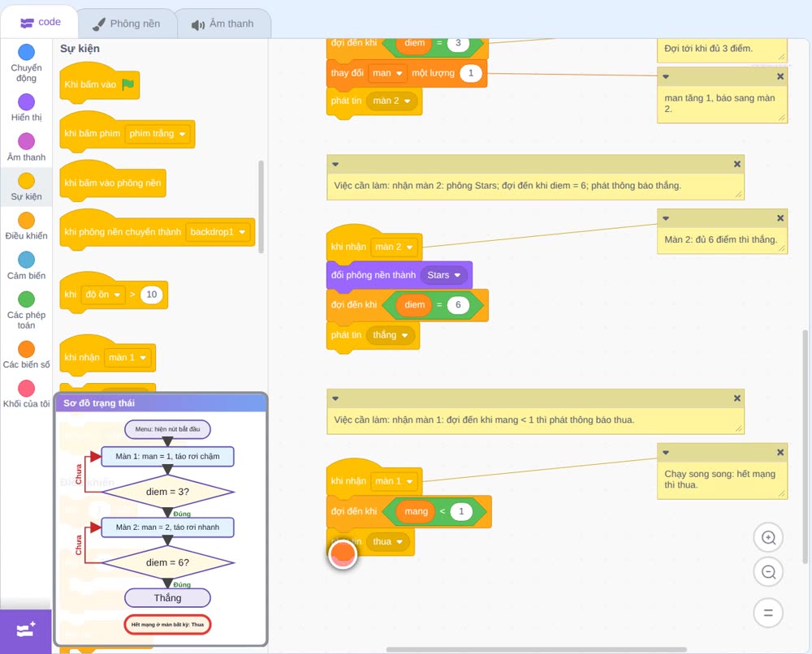Open the 'phím trắng' key dropdown
This screenshot has height=654, width=812.
click(x=158, y=134)
